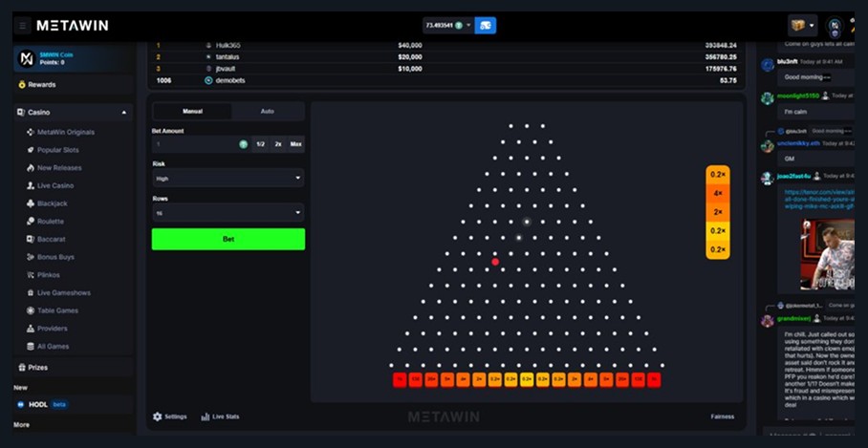The width and height of the screenshot is (868, 448).
Task: Click the blue wallet icon button
Action: [486, 26]
